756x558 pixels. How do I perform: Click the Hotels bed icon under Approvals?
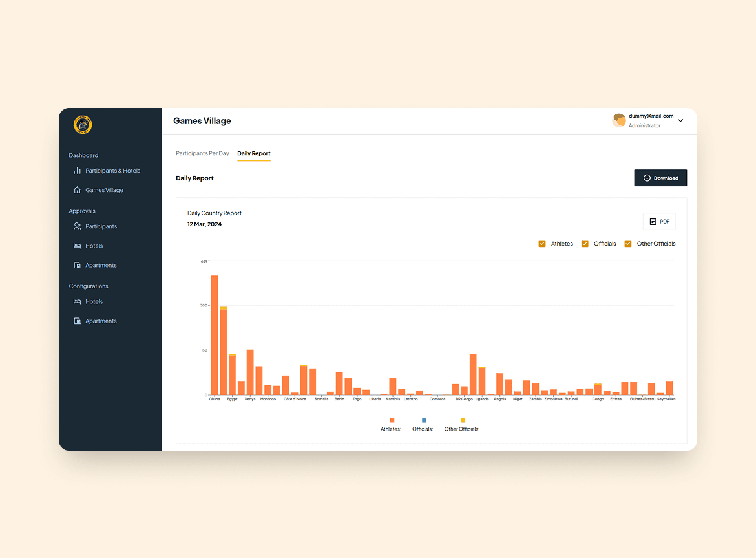click(x=77, y=246)
